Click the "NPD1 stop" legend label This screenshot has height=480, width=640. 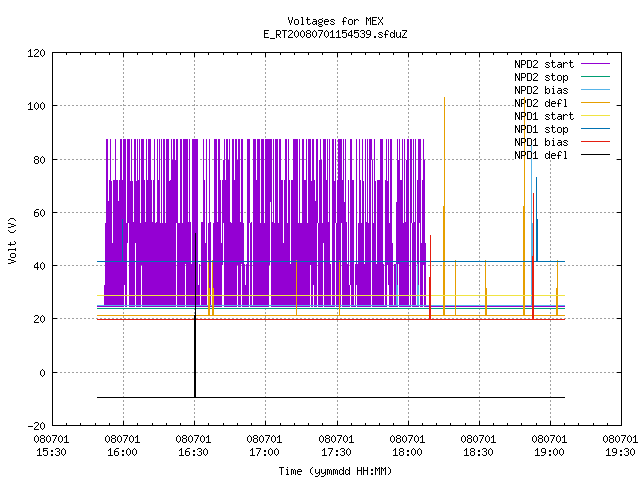click(541, 129)
